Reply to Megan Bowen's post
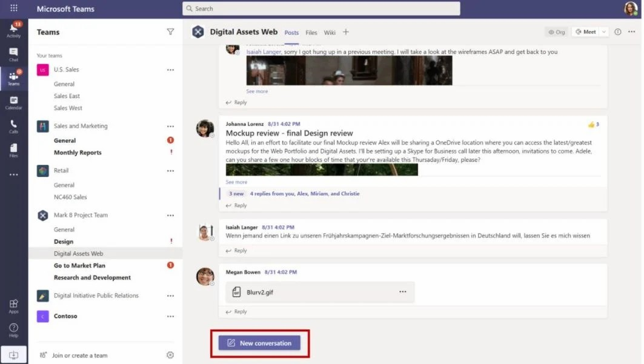The width and height of the screenshot is (644, 364). point(236,312)
